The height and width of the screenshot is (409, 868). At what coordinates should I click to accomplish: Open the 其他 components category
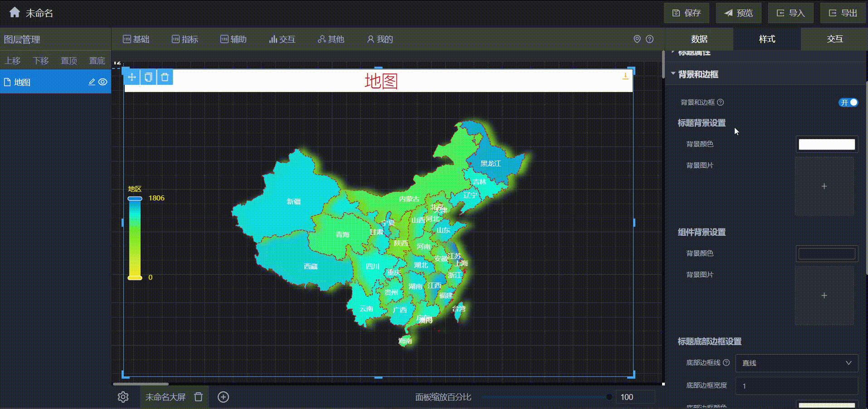331,39
